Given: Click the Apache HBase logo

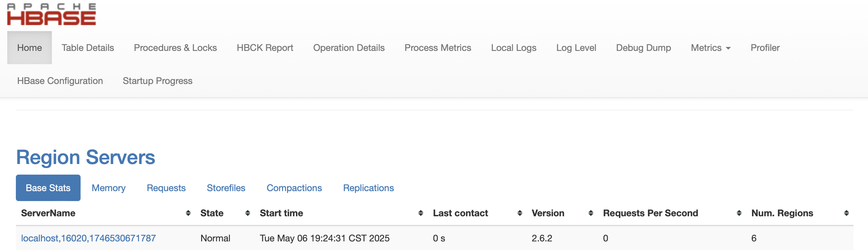Looking at the screenshot, I should click(52, 15).
